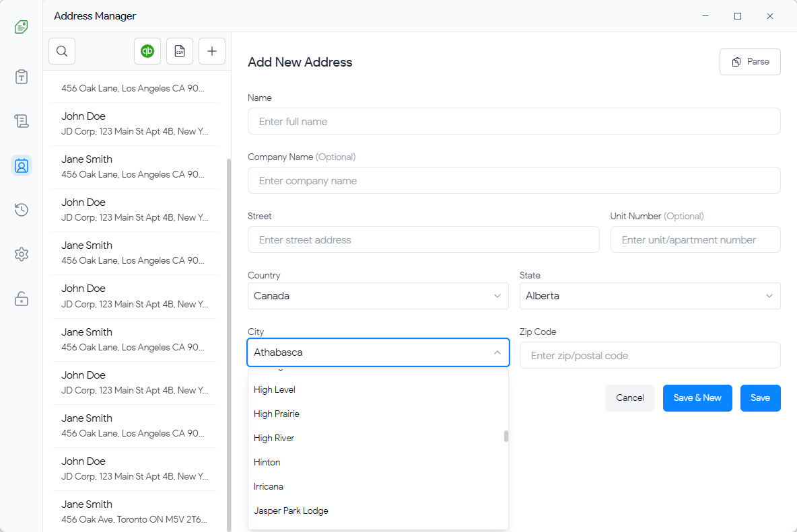Cancel the new address form
Viewport: 797px width, 532px height.
629,397
